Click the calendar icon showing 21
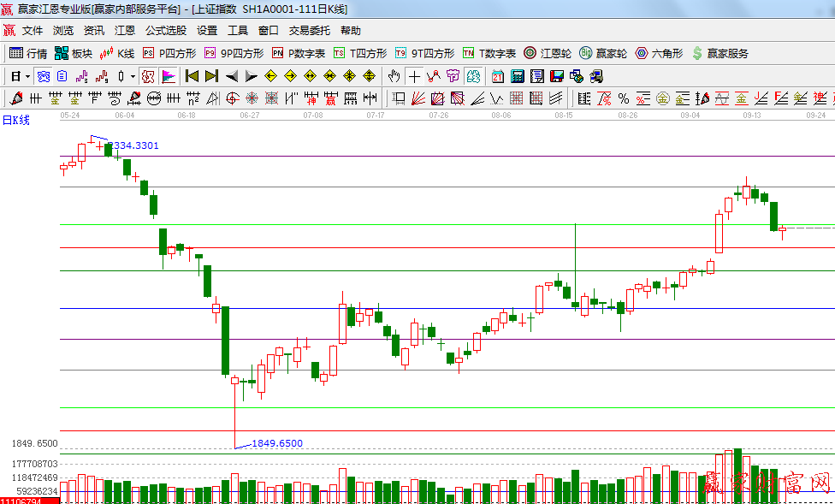This screenshot has height=504, width=835. click(x=498, y=76)
